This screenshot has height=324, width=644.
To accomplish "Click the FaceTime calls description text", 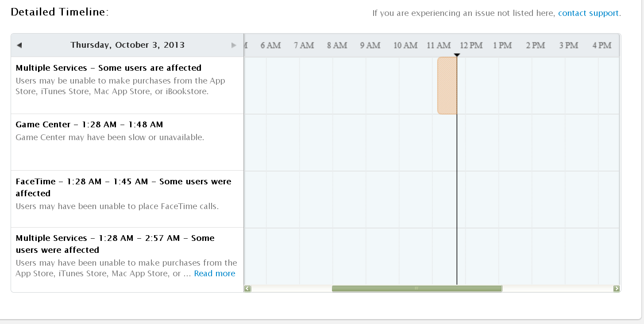I will 117,206.
